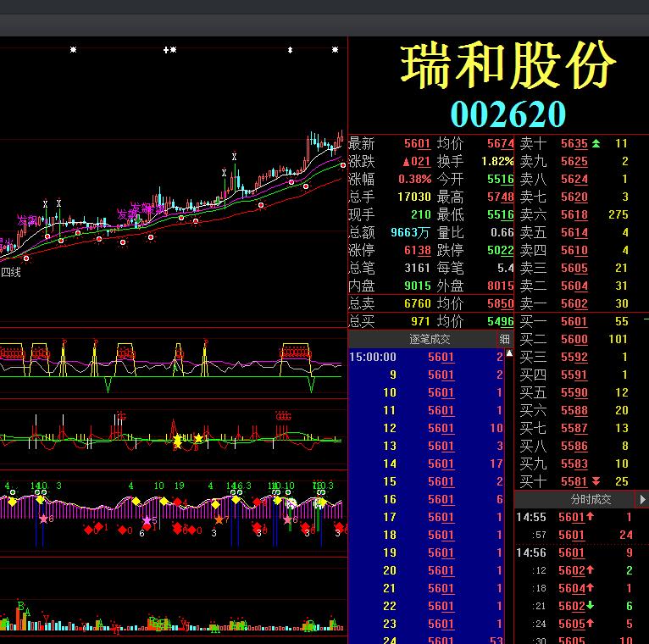Click the 四线 label on the chart

11,272
